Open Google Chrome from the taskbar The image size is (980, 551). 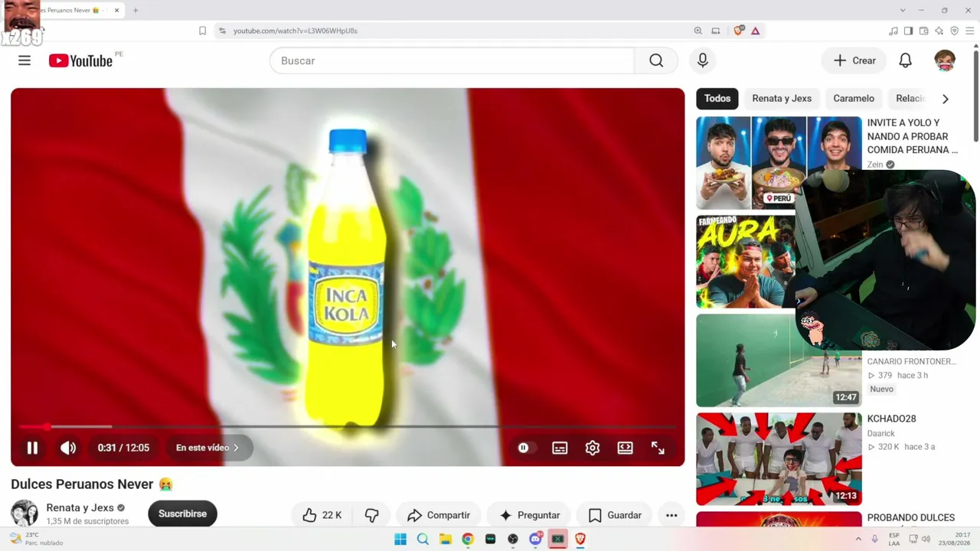point(468,539)
